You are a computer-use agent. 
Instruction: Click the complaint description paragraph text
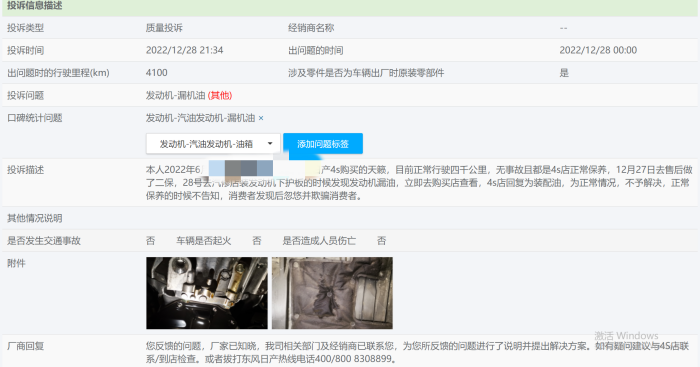pyautogui.click(x=419, y=183)
